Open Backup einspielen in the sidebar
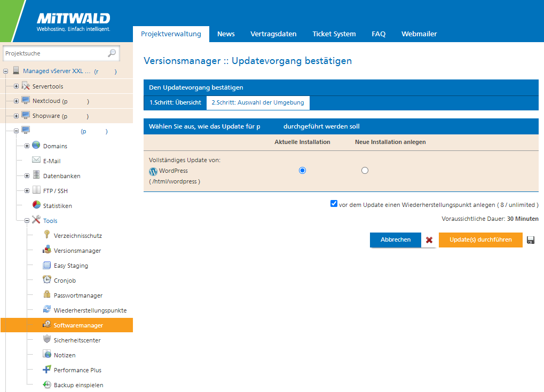The image size is (544, 392). [x=78, y=385]
